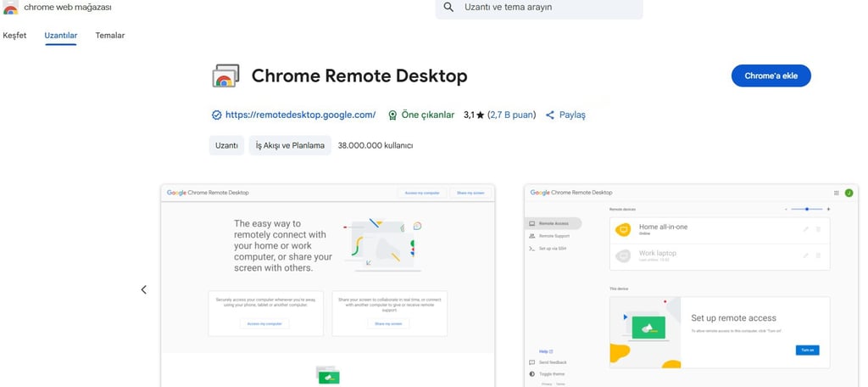
Task: Open the 2,7 B puan ratings link
Action: pos(512,115)
